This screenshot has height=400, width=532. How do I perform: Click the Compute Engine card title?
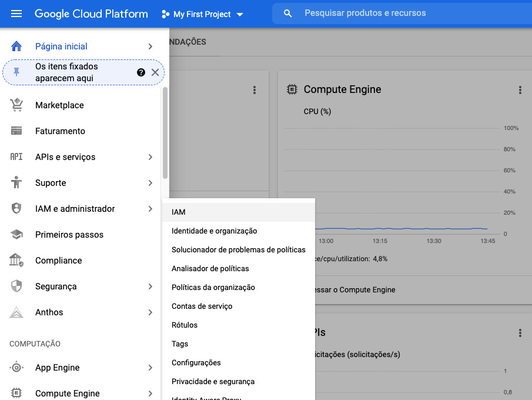click(x=342, y=89)
